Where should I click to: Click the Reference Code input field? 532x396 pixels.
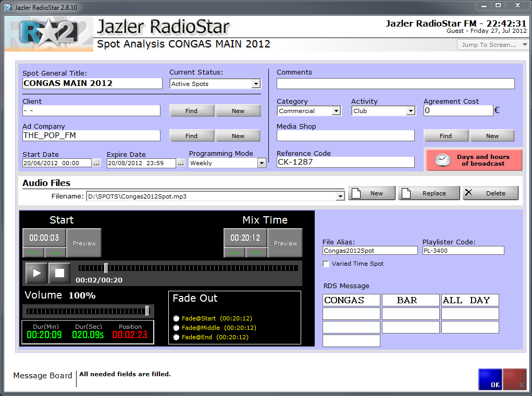click(345, 162)
